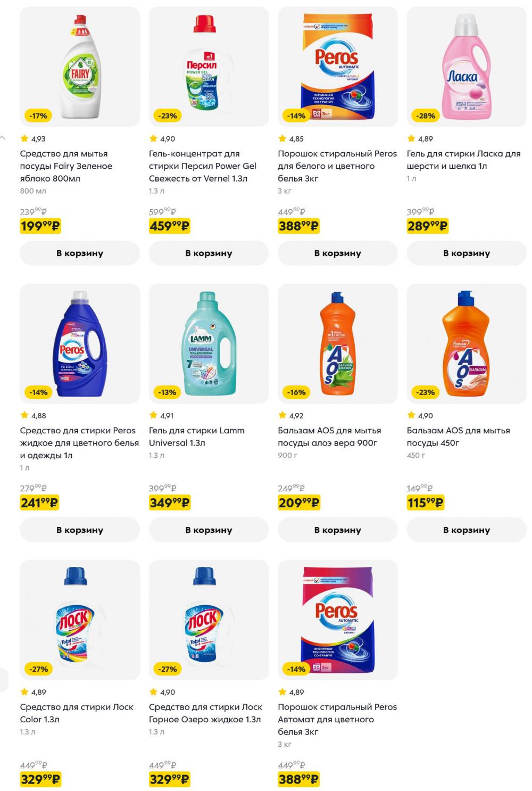The height and width of the screenshot is (791, 532).
Task: Click the star icon beside Fairy's 4,93 rating
Action: tap(24, 139)
